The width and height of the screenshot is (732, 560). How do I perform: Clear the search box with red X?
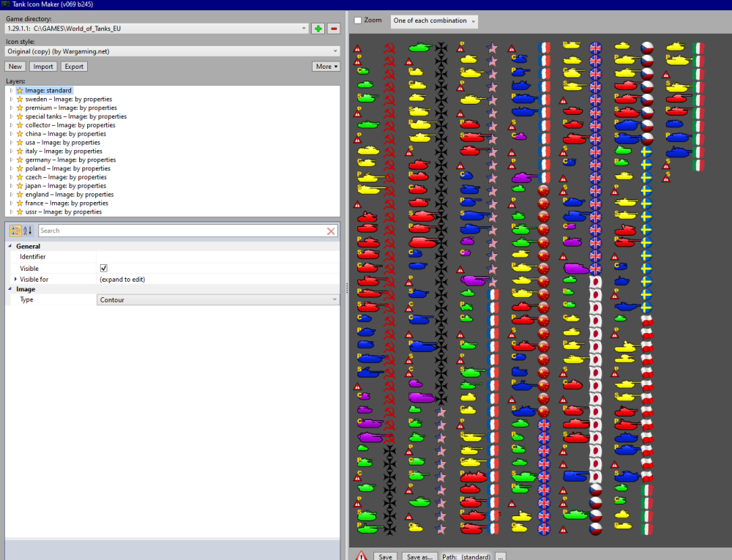click(x=331, y=231)
